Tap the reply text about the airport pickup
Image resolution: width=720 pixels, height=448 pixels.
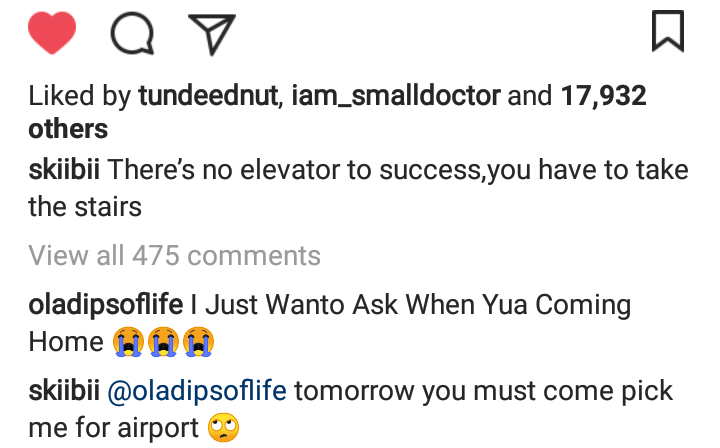click(480, 391)
